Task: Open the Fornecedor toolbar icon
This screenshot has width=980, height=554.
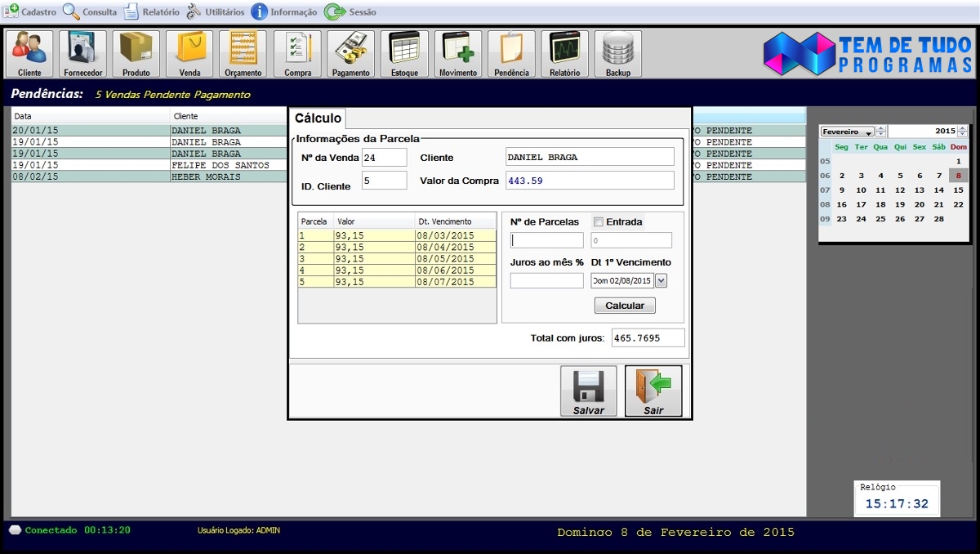Action: click(x=83, y=54)
